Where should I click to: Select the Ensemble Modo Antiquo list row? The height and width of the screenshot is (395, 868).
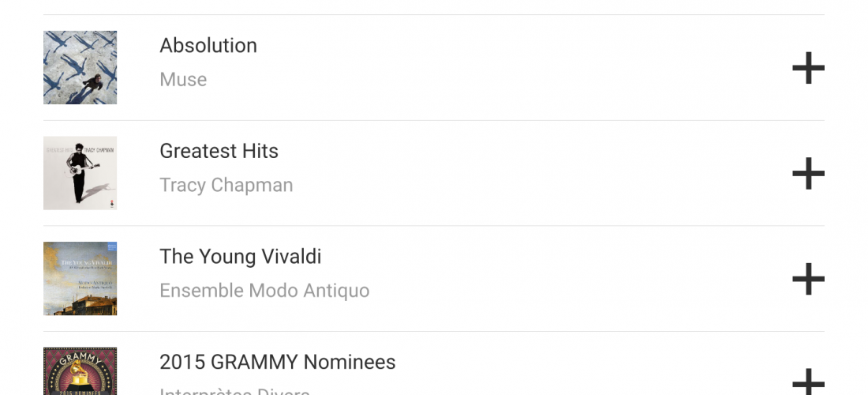click(x=433, y=279)
